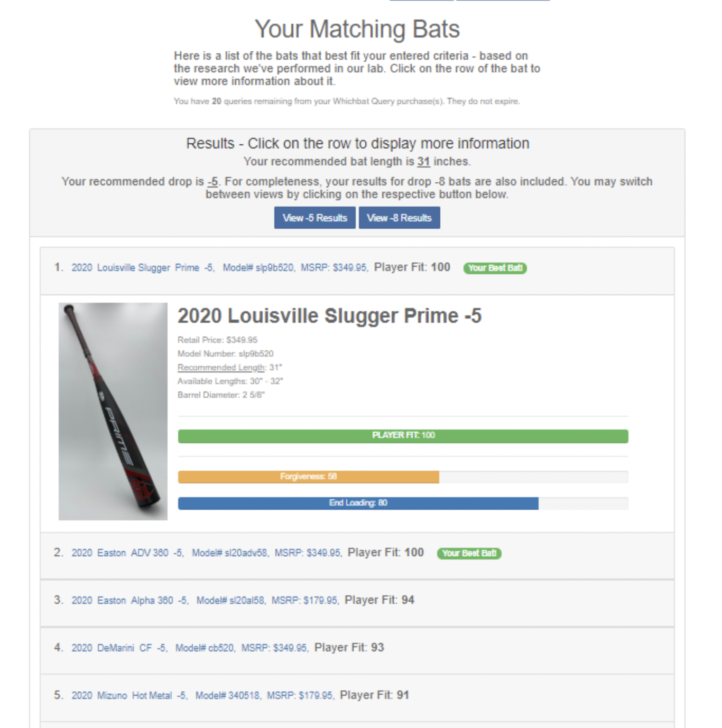Click the underlined 31 inches recommended length

[423, 162]
